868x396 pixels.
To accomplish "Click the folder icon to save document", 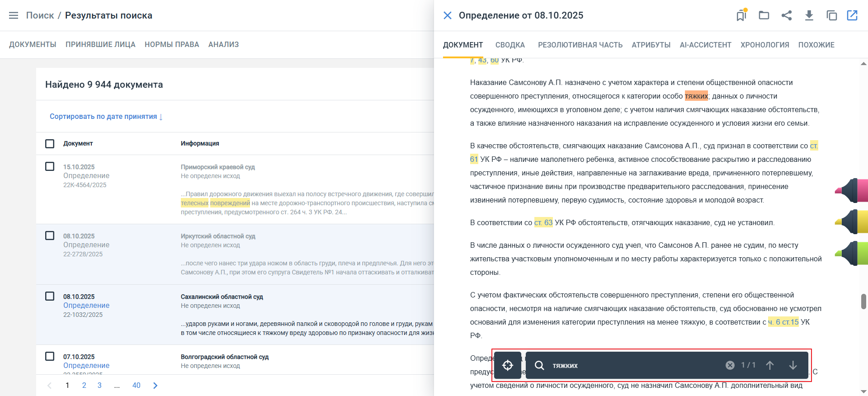I will click(764, 15).
